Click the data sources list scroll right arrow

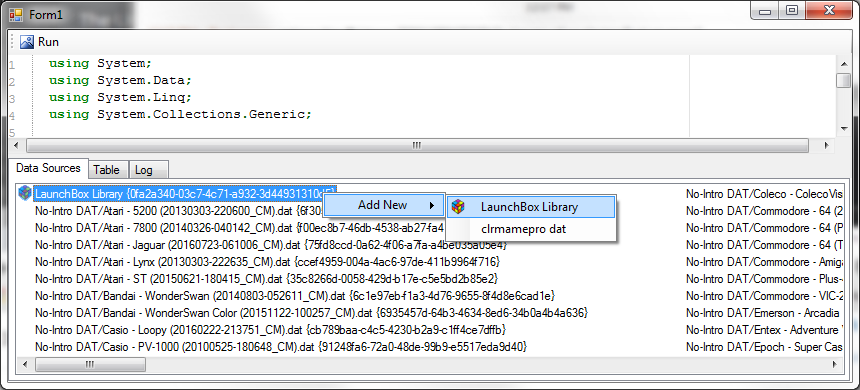(835, 364)
